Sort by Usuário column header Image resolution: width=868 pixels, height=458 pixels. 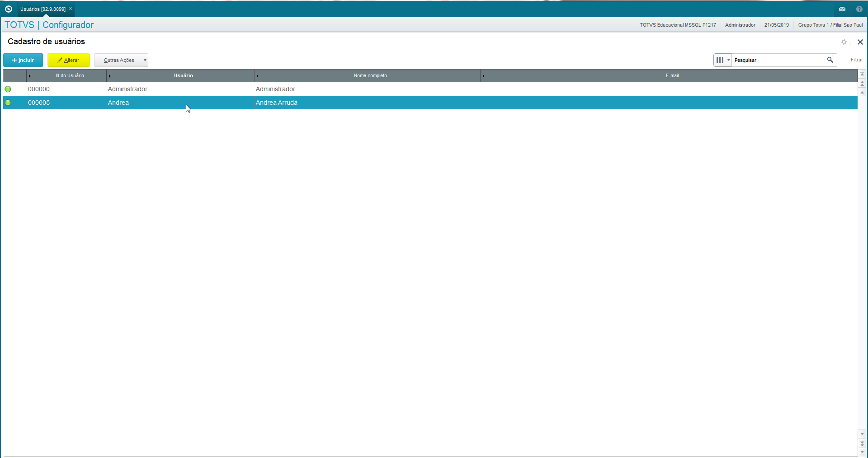(x=184, y=75)
